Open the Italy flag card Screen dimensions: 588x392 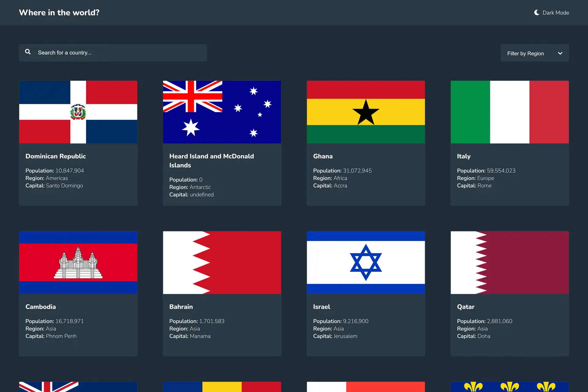coord(510,112)
